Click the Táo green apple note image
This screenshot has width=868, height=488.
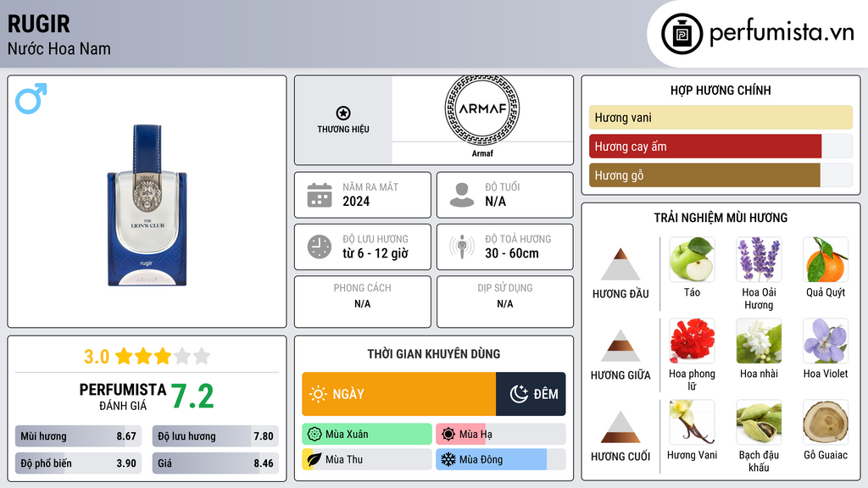(x=692, y=259)
